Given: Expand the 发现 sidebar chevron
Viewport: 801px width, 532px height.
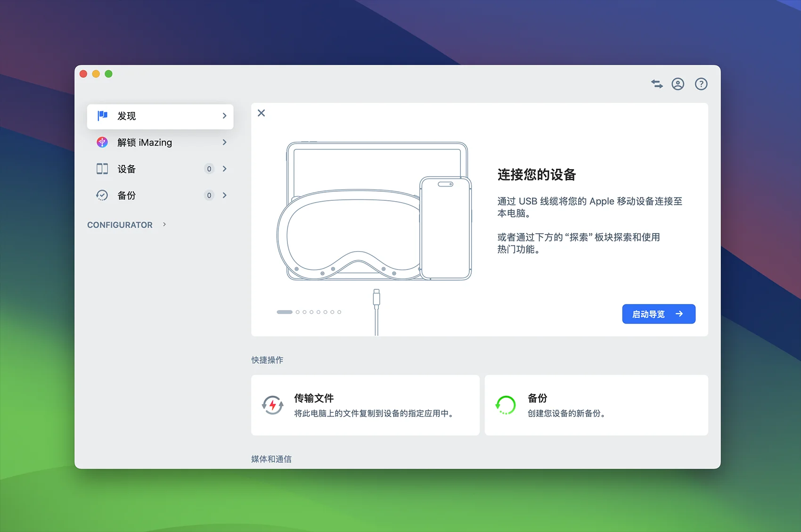Looking at the screenshot, I should (224, 116).
